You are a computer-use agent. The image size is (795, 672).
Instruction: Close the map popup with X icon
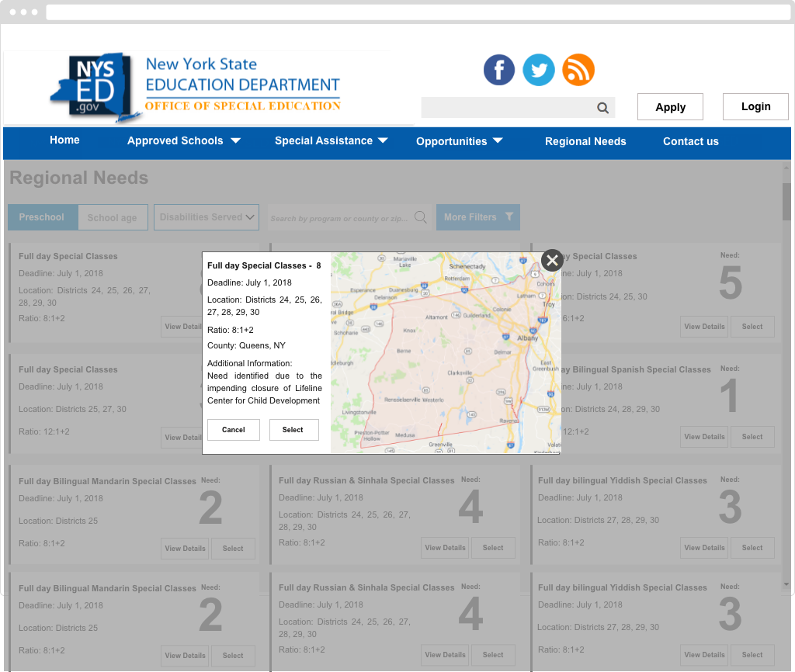coord(552,260)
